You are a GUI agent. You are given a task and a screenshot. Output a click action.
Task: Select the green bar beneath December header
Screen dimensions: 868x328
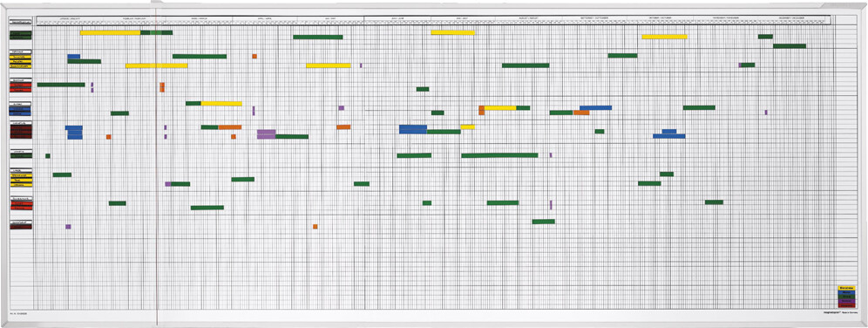(x=790, y=46)
